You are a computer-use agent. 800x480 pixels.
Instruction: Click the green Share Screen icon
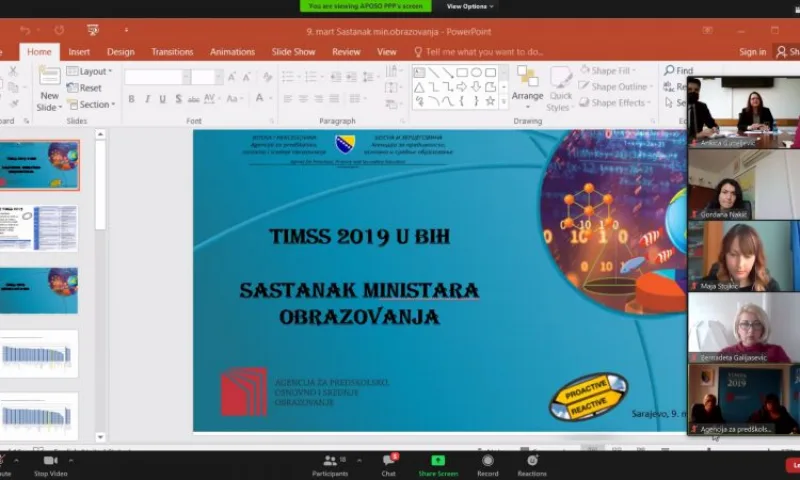(x=438, y=460)
